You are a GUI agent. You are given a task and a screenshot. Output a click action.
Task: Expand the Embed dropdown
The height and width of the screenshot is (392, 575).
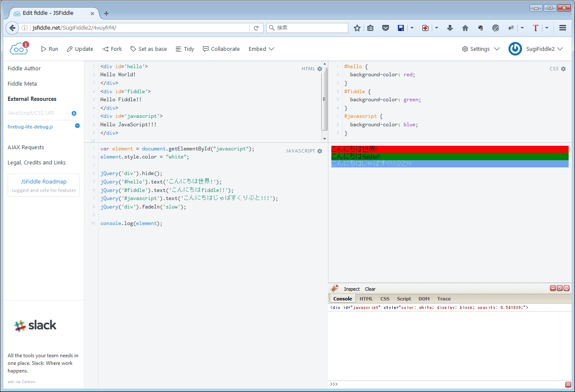261,49
